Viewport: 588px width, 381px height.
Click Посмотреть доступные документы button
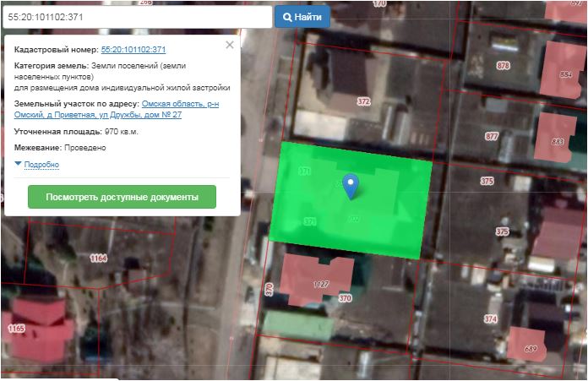click(x=122, y=197)
